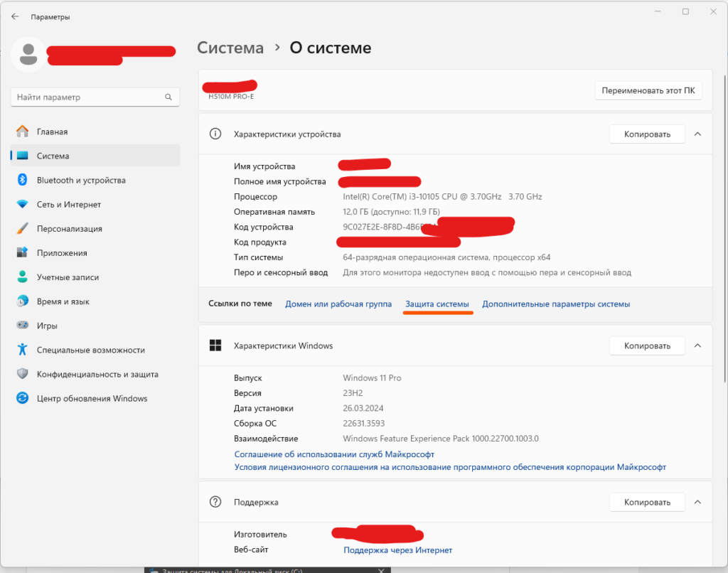Collapse the Характеристики устройства section
The image size is (728, 573).
pyautogui.click(x=697, y=134)
